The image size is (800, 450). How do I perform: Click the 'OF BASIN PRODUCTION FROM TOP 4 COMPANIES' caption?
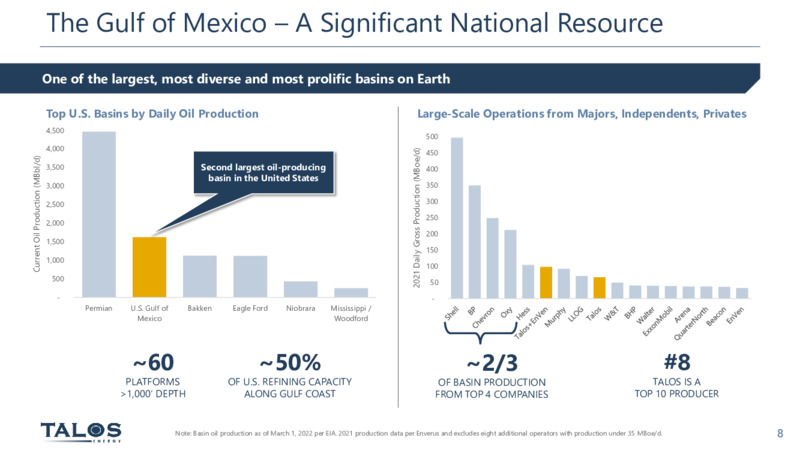pos(492,388)
